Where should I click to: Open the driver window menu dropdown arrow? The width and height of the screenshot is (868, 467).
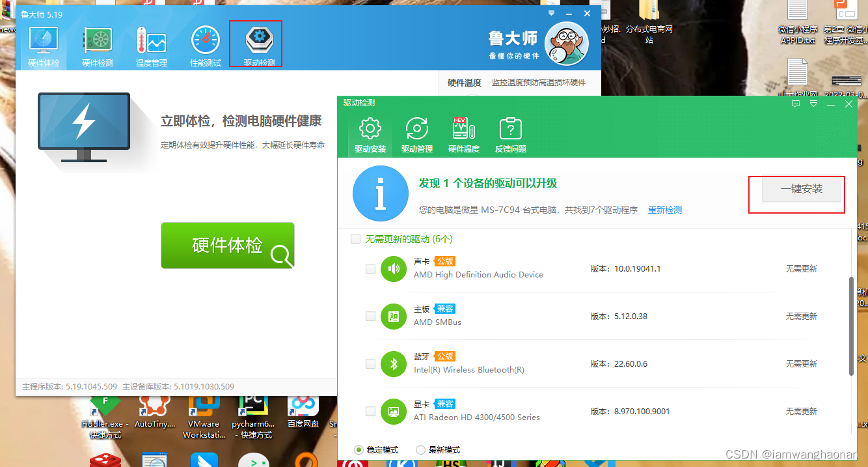pyautogui.click(x=813, y=104)
